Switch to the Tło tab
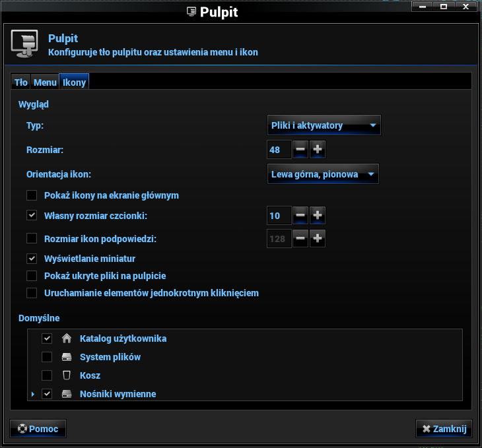This screenshot has height=448, width=482. pos(21,82)
